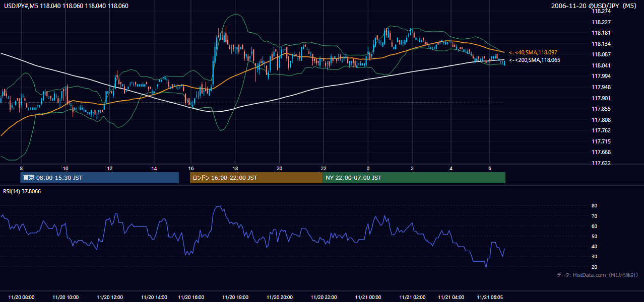Click hour tick 18 under price chart
Viewport: 644px width, 302px height.
235,168
